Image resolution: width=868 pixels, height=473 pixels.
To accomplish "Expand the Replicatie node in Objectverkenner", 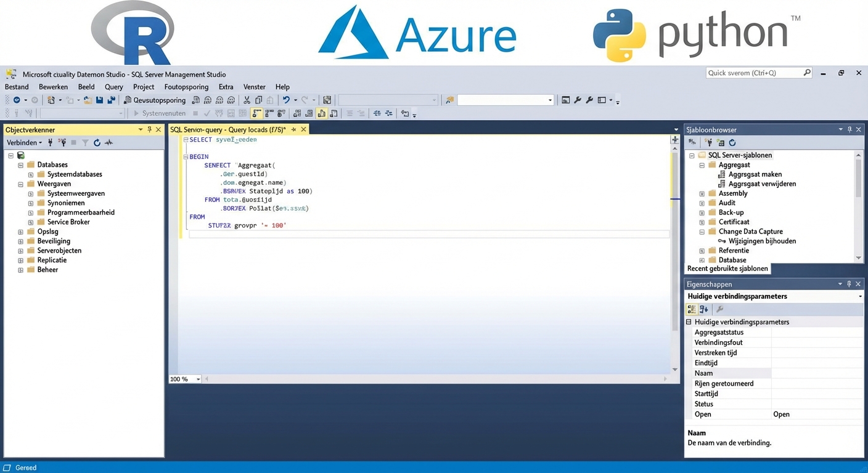I will pyautogui.click(x=20, y=260).
